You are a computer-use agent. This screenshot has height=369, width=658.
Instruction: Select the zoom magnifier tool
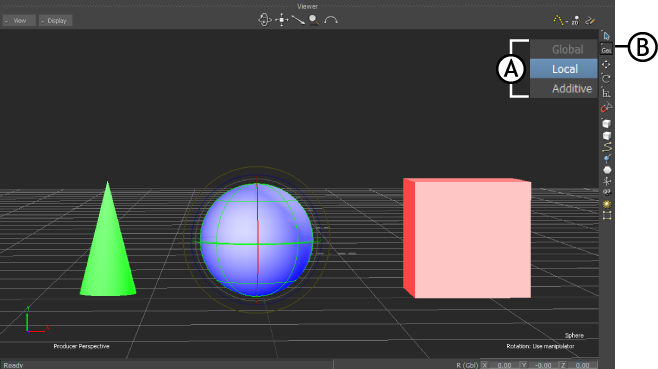point(314,20)
